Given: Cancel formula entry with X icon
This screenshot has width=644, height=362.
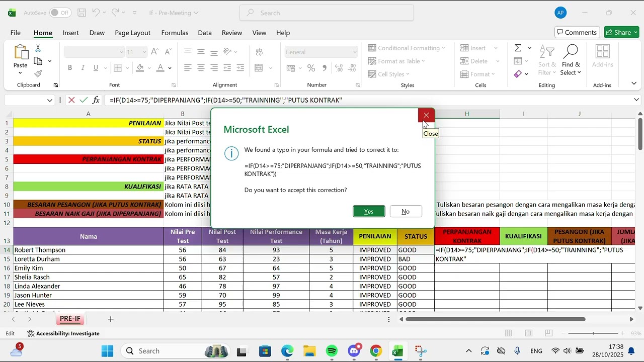Looking at the screenshot, I should [x=71, y=100].
